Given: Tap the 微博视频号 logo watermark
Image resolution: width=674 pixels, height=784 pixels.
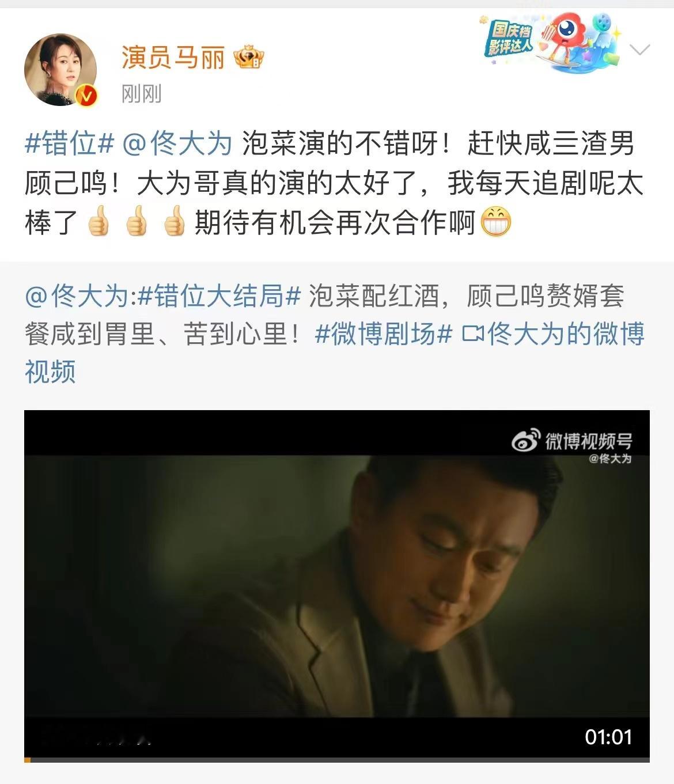Looking at the screenshot, I should pos(571,442).
